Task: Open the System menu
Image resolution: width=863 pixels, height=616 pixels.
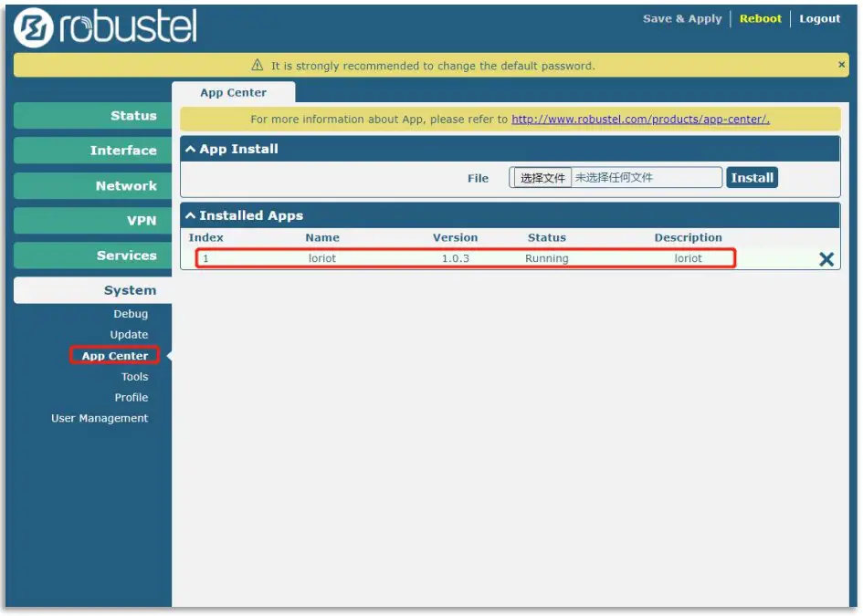Action: 92,290
